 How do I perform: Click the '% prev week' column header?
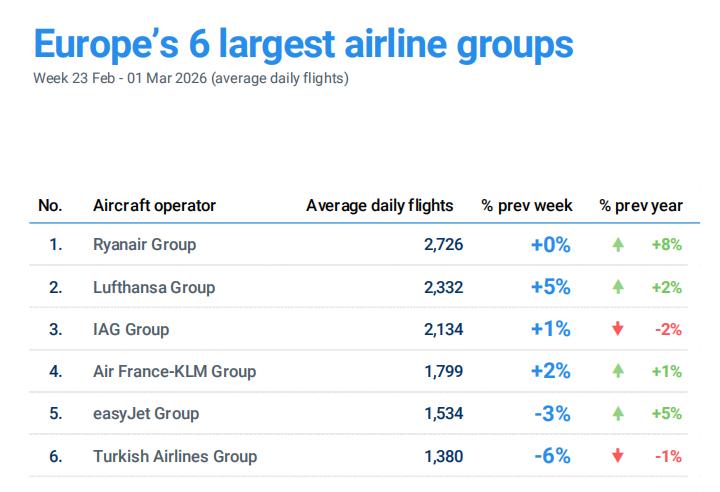coord(527,206)
